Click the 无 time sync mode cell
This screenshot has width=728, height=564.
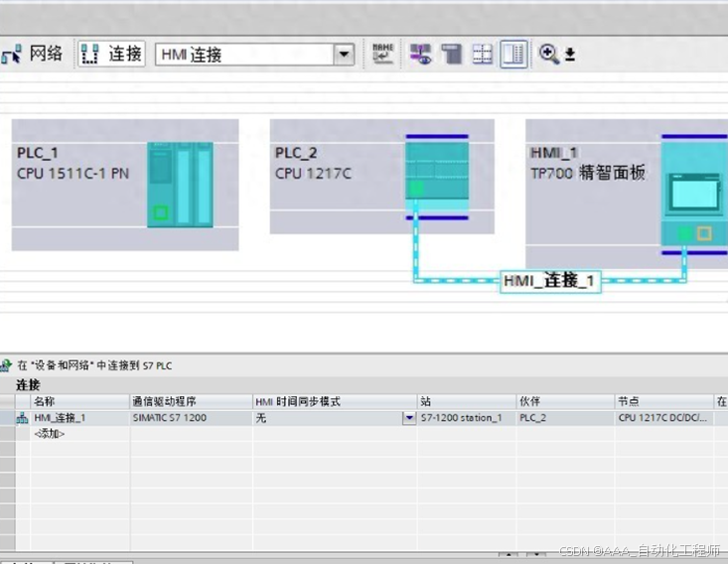[x=328, y=418]
